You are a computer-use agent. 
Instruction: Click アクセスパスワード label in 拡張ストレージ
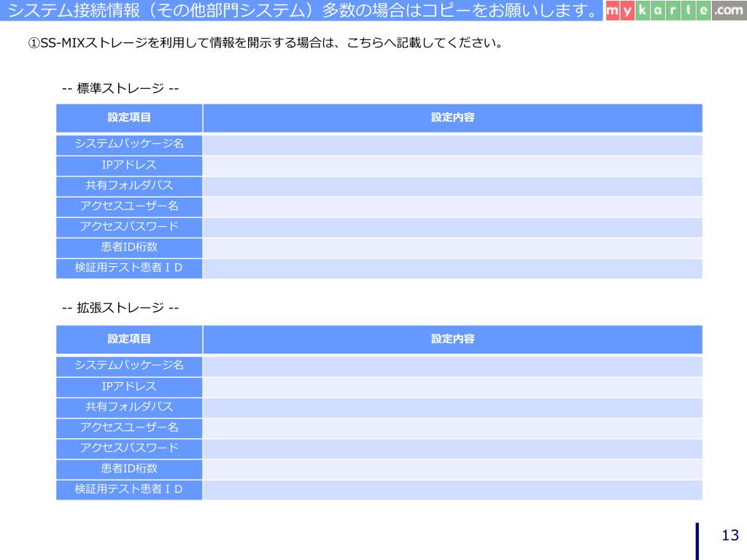point(129,448)
